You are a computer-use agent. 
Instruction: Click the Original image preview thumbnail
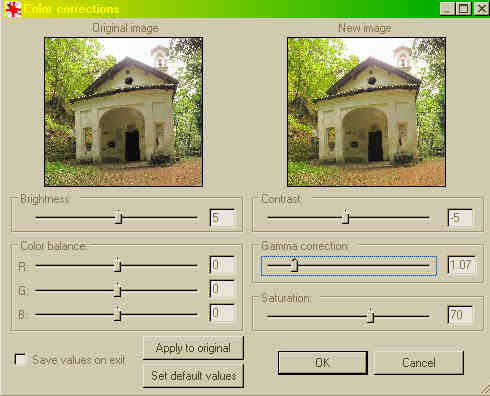pos(123,112)
